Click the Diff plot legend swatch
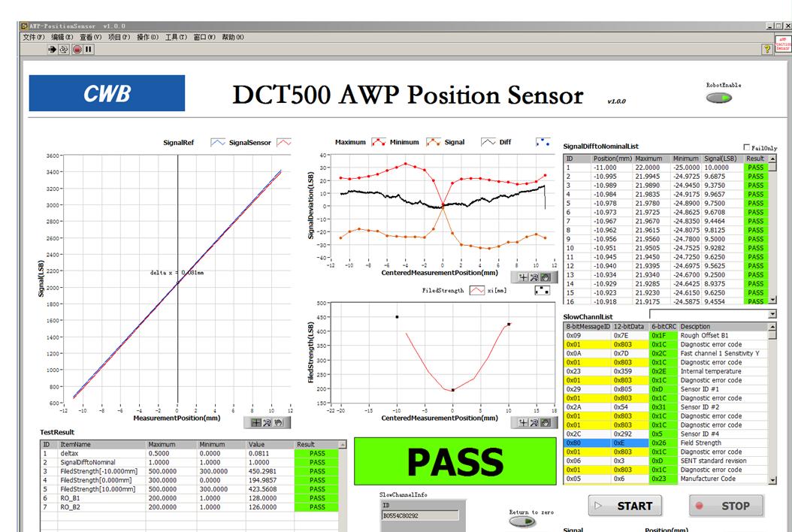792x532 pixels. 543,142
